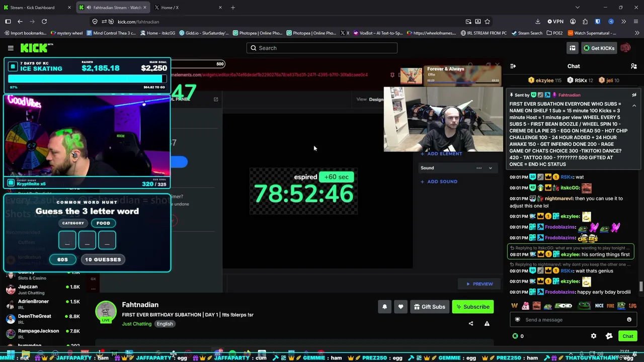This screenshot has width=644, height=362.
Task: Open the emote picker in chat input
Action: 629,320
